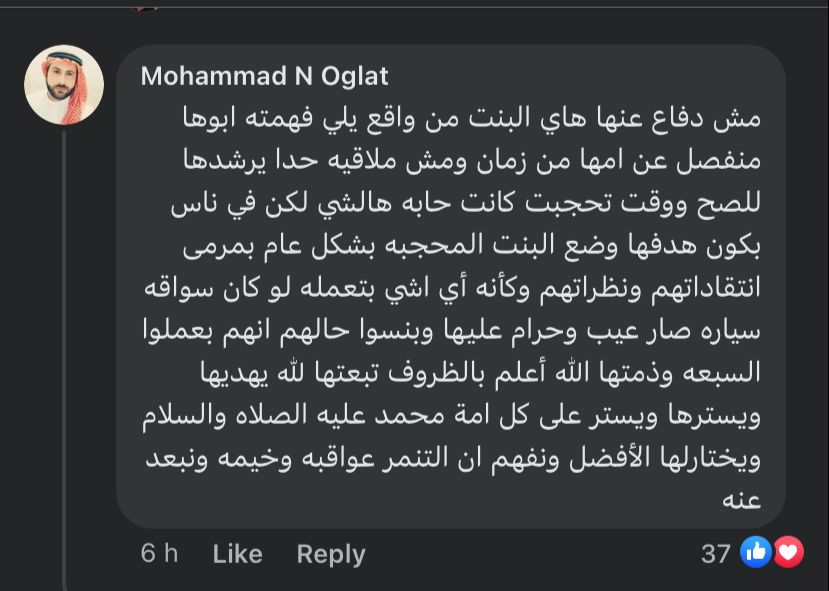Screen dimensions: 829x591
Task: Like the comment by Mohammad N Oglat
Action: (x=237, y=553)
